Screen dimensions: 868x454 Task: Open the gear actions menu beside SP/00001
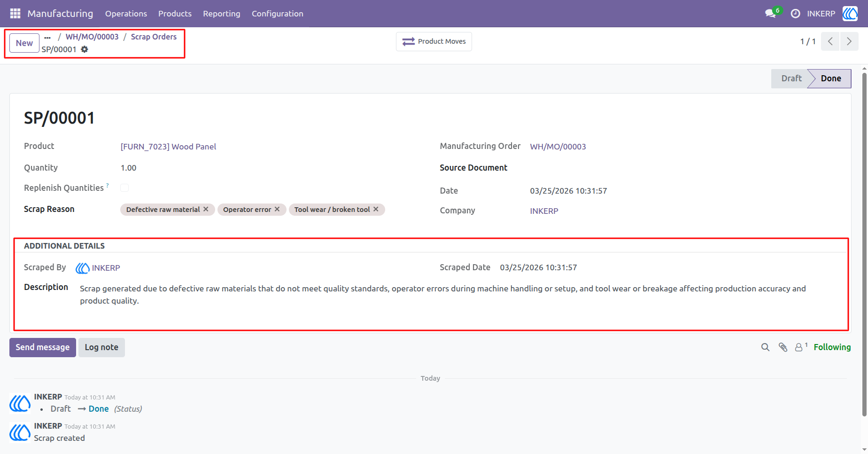(85, 49)
